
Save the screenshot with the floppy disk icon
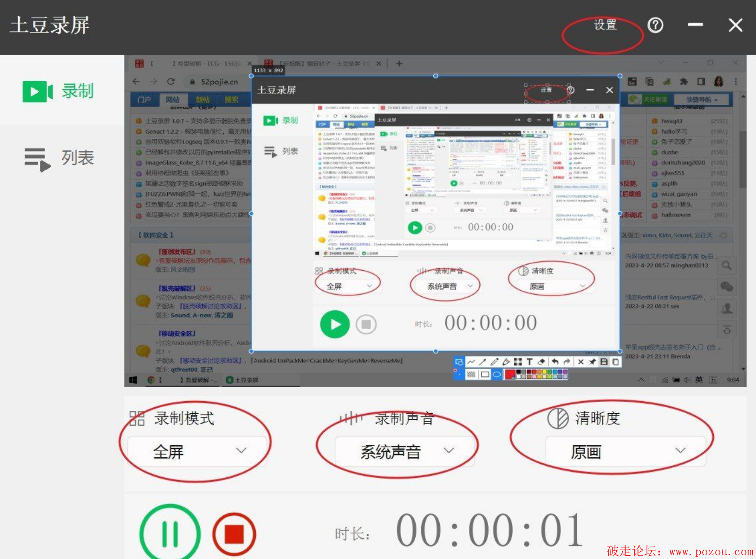click(x=604, y=362)
